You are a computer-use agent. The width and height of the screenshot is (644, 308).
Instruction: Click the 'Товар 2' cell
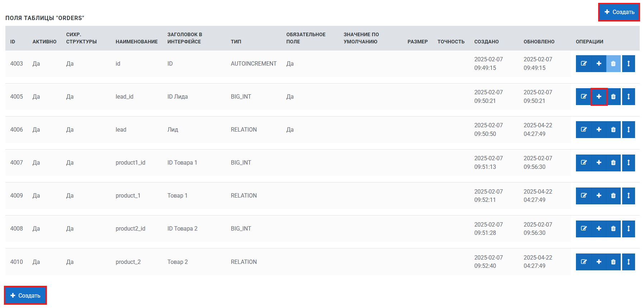pos(178,262)
